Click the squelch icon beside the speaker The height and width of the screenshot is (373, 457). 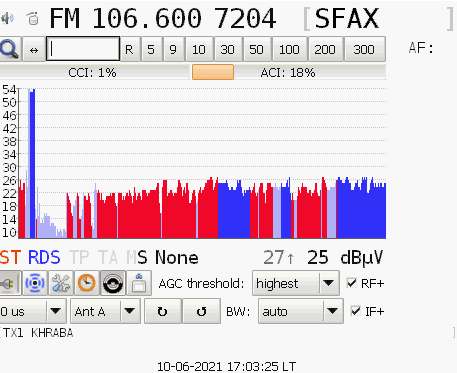click(x=32, y=18)
